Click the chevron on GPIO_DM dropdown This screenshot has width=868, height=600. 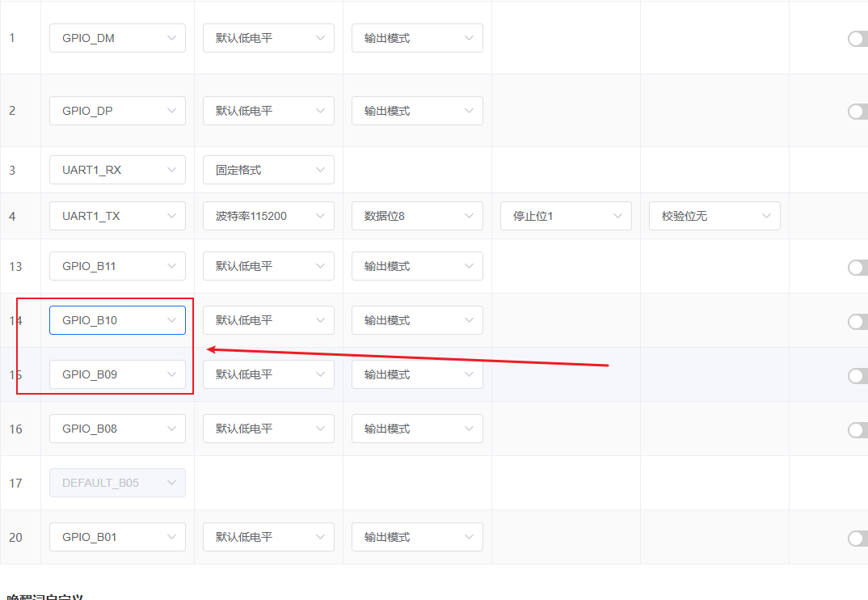171,38
